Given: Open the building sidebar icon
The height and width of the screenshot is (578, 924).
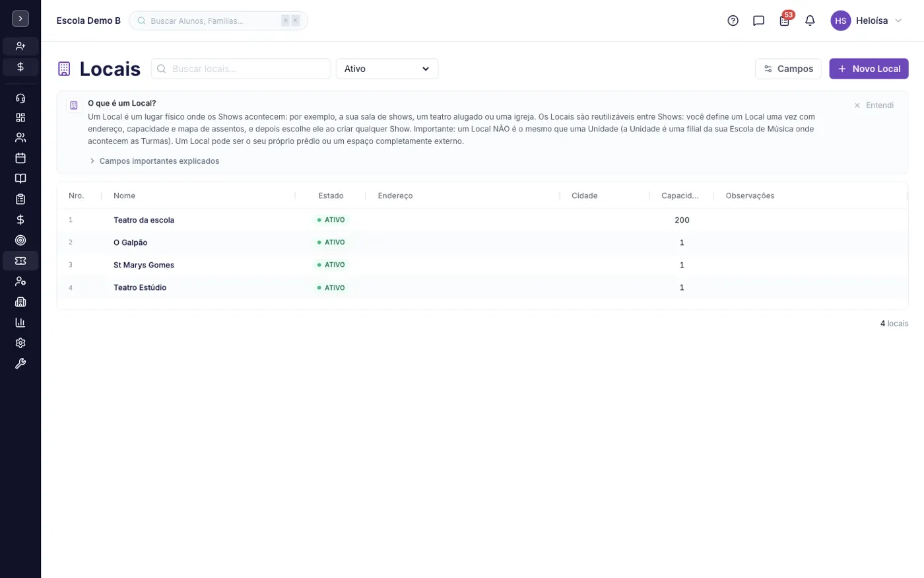Looking at the screenshot, I should [20, 302].
